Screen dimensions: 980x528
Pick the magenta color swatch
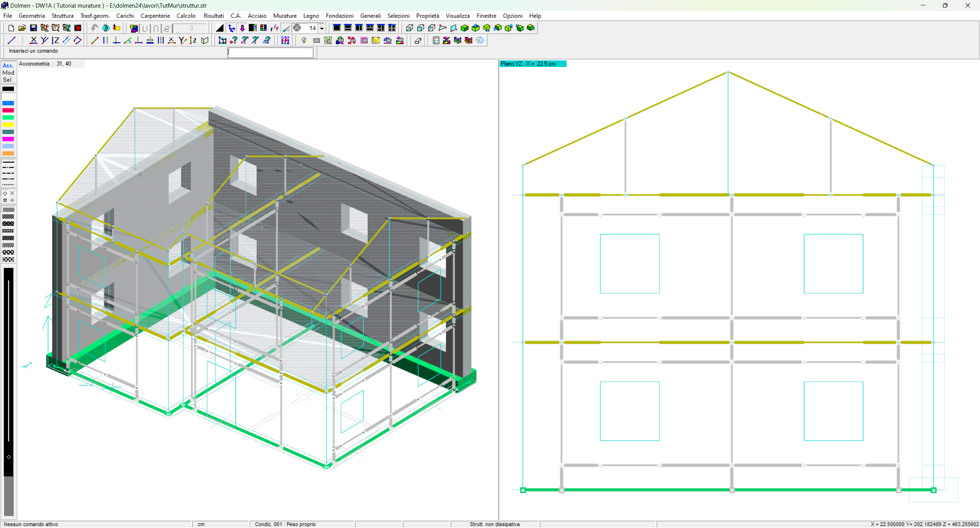(x=8, y=139)
